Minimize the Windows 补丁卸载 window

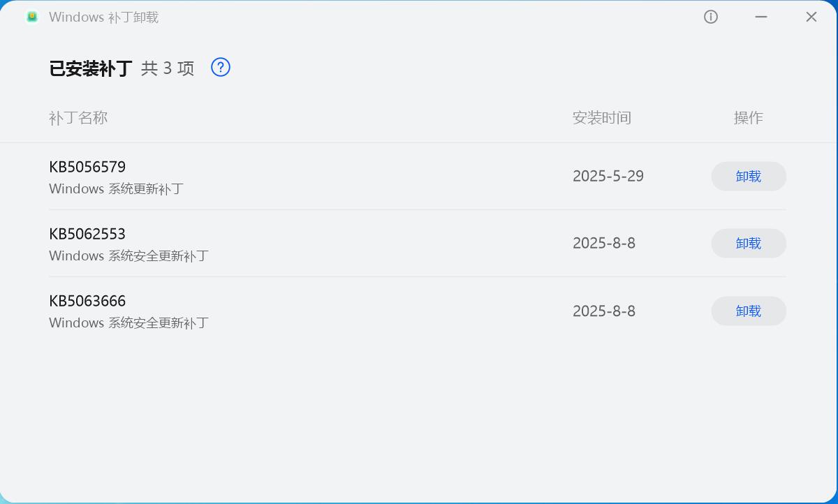pyautogui.click(x=761, y=17)
